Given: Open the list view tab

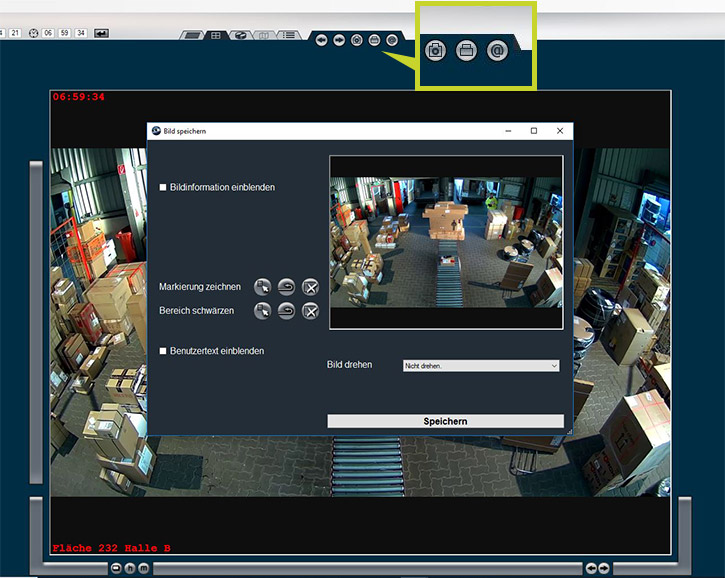Looking at the screenshot, I should coord(289,35).
